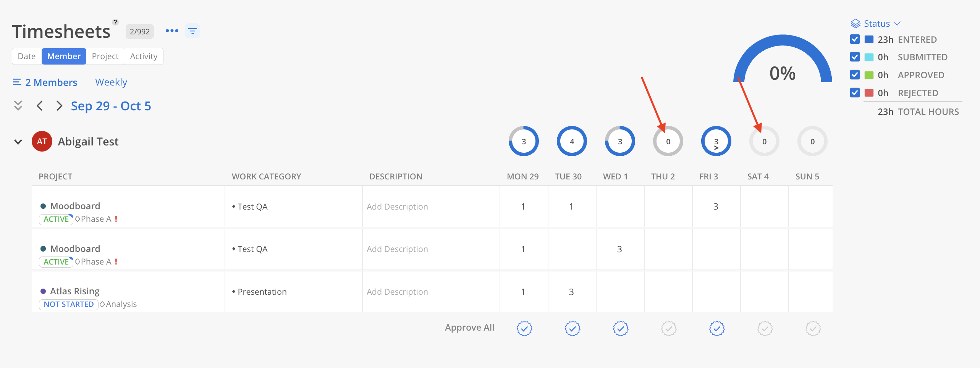Approve Monday 29 hours checkmark badge

click(524, 328)
